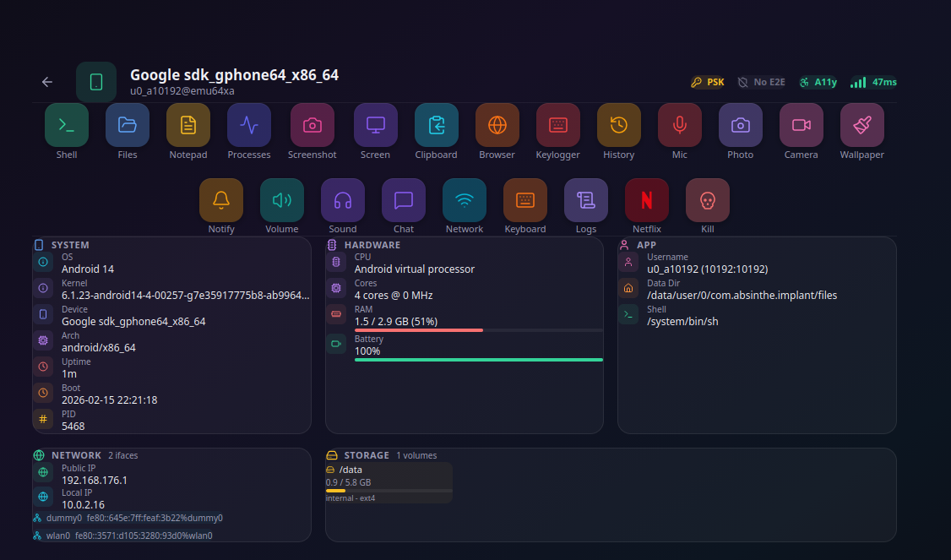
Task: Expand the /data storage volume
Action: click(x=389, y=482)
